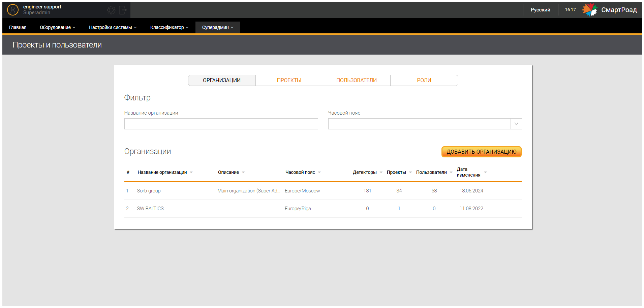Screen dimensions: 644x308
Task: Click the user profile avatar icon
Action: (x=13, y=10)
